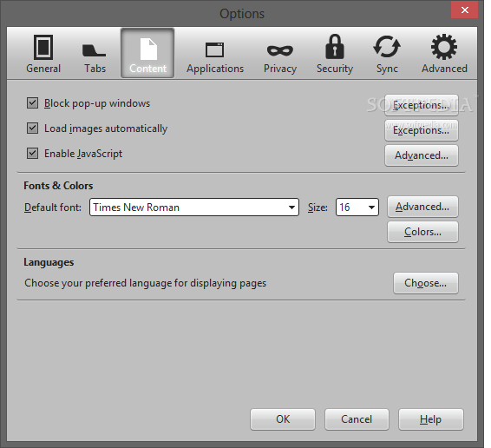The height and width of the screenshot is (448, 491).
Task: Uncheck Load images automatically
Action: (x=33, y=128)
